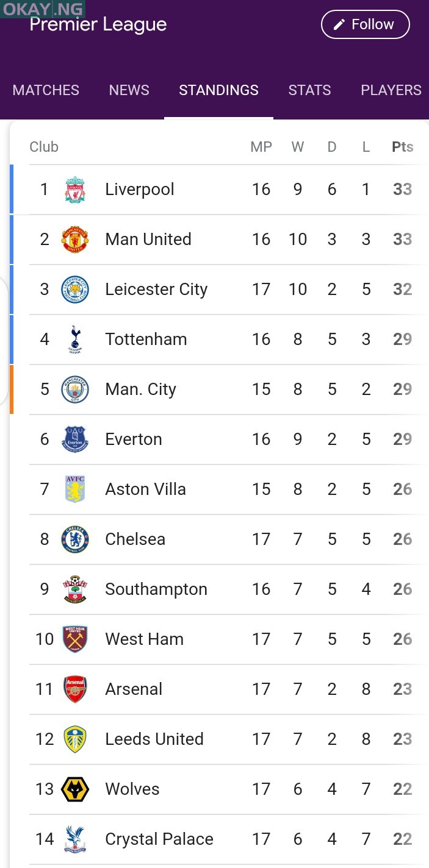The image size is (429, 868).
Task: Click the Man United club crest
Action: pos(75,240)
